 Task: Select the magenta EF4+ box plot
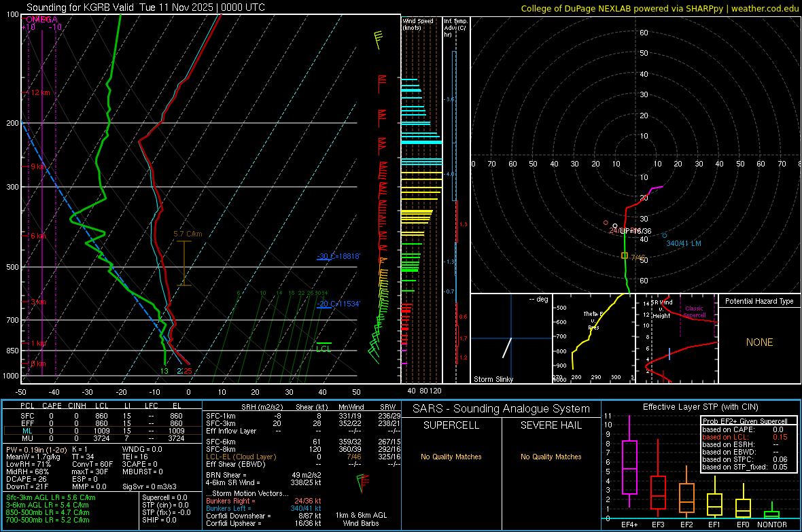click(629, 467)
